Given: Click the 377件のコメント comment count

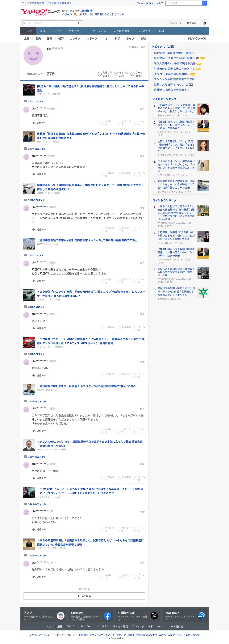Looking at the screenshot, I should point(35,149).
